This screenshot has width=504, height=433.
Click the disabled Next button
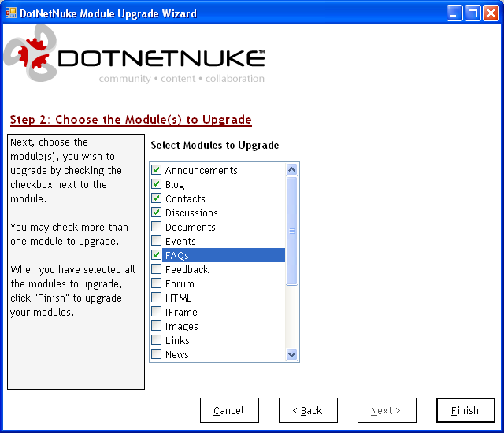pyautogui.click(x=387, y=410)
